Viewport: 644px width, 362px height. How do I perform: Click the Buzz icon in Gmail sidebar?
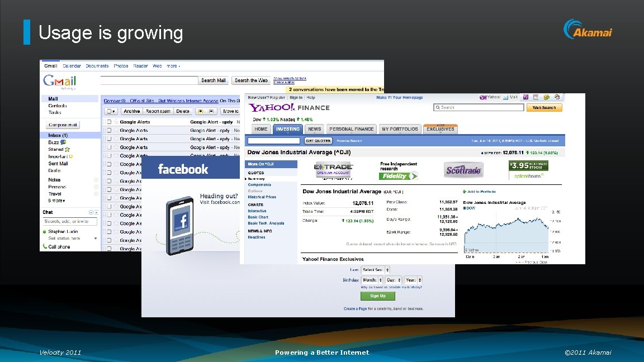pos(63,142)
